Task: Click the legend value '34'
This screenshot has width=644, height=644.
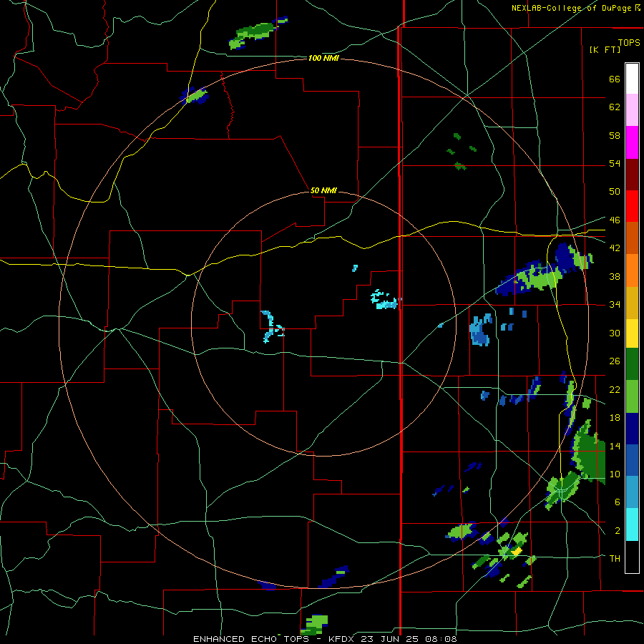Action: pos(615,305)
